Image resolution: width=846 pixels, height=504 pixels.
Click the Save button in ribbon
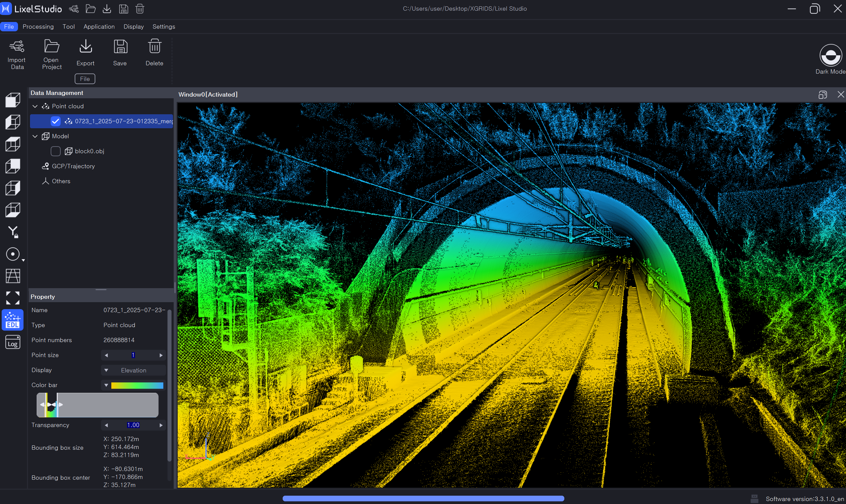pyautogui.click(x=120, y=47)
